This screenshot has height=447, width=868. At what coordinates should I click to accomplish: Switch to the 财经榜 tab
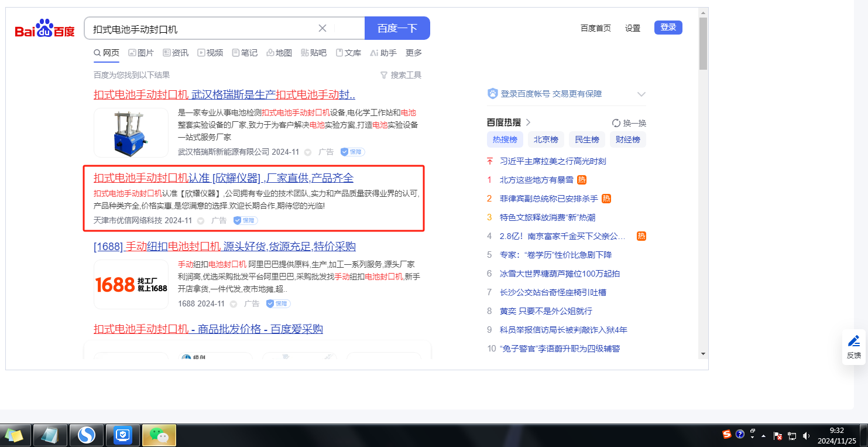(x=627, y=139)
